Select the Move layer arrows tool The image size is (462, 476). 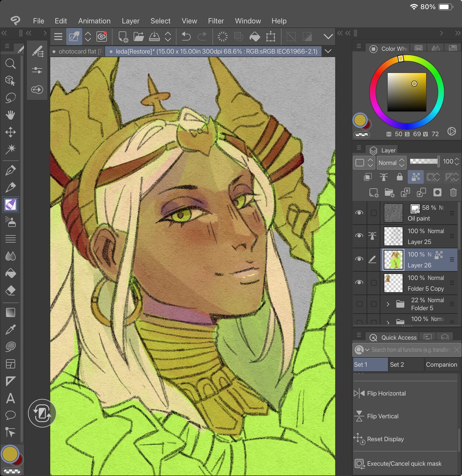10,132
